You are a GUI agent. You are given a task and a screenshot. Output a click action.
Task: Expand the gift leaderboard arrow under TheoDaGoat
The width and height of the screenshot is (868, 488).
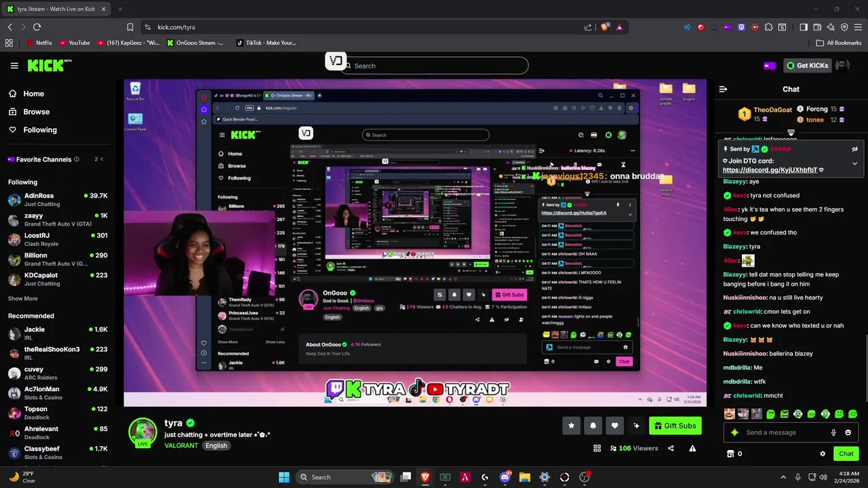(791, 133)
